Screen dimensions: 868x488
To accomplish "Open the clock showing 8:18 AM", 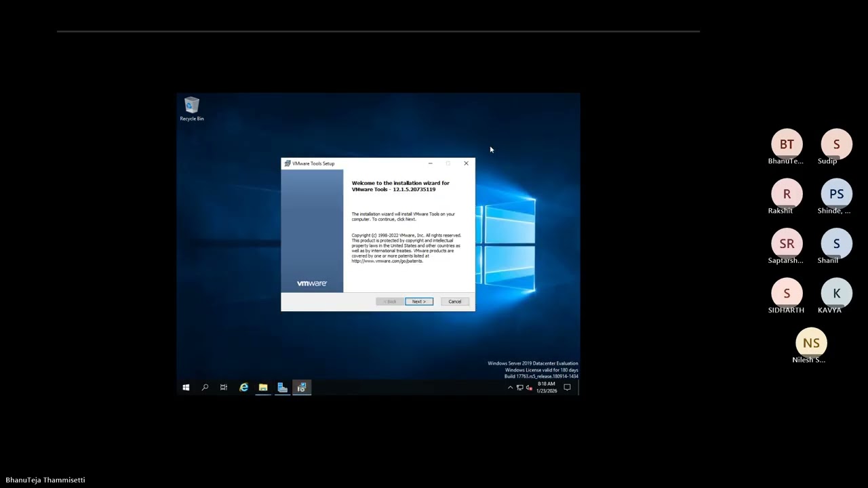I will click(547, 387).
